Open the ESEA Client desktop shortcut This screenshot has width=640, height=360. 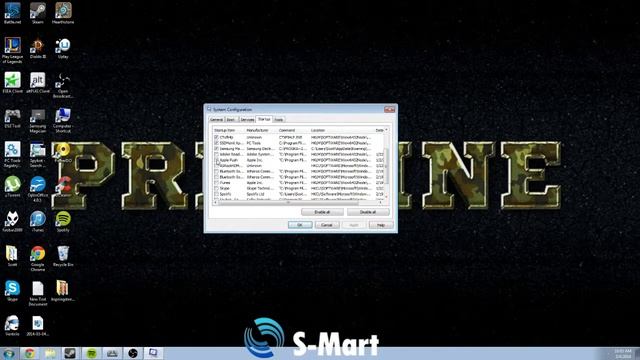(12, 83)
